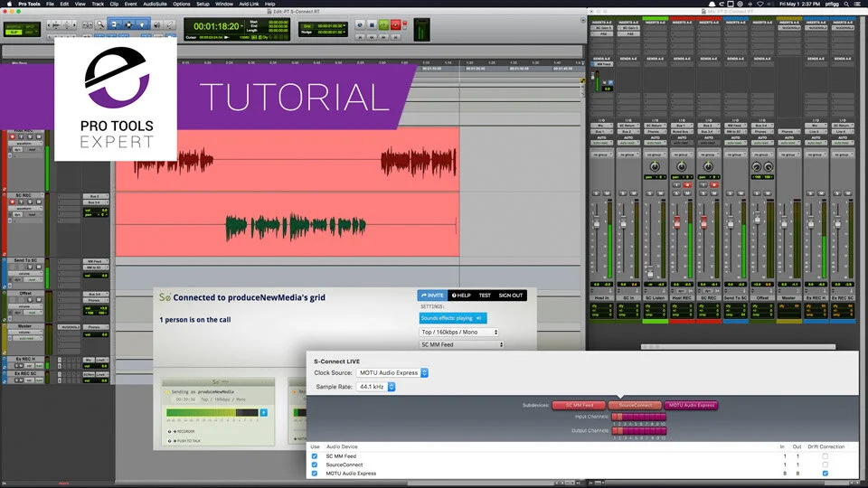Click the Fast Forward transport button
The width and height of the screenshot is (868, 488).
[383, 37]
